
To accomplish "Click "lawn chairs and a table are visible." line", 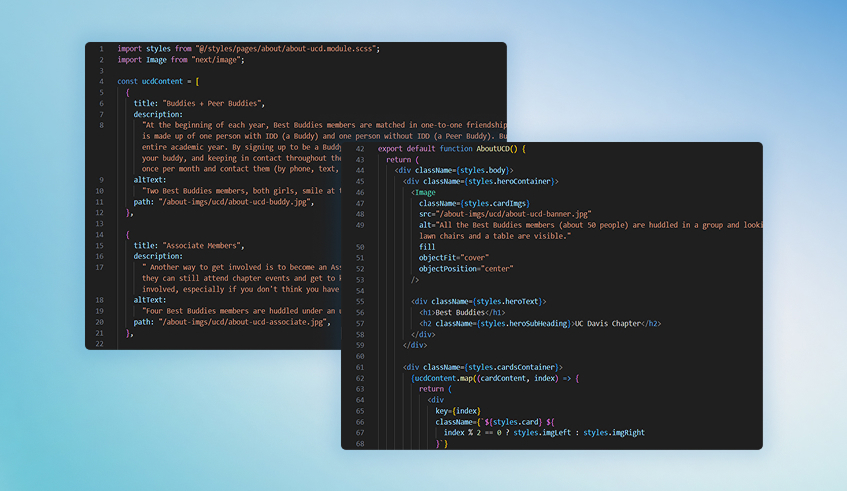I will pyautogui.click(x=495, y=236).
